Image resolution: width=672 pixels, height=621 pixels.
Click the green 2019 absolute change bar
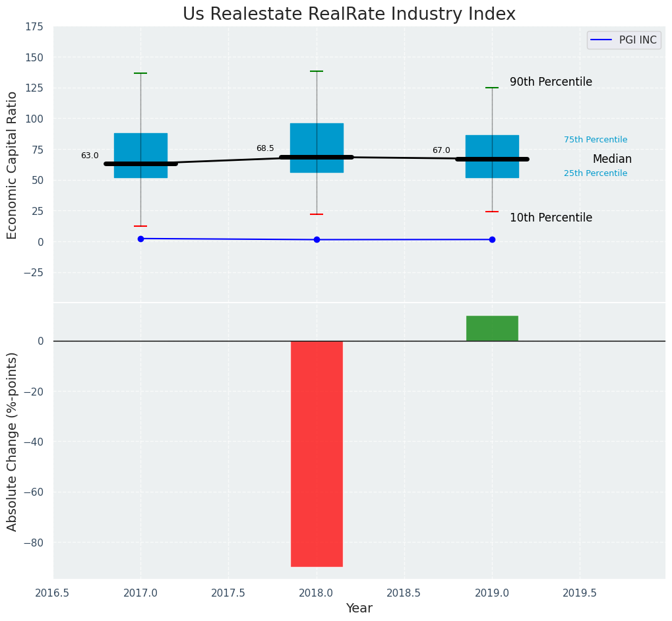(492, 328)
